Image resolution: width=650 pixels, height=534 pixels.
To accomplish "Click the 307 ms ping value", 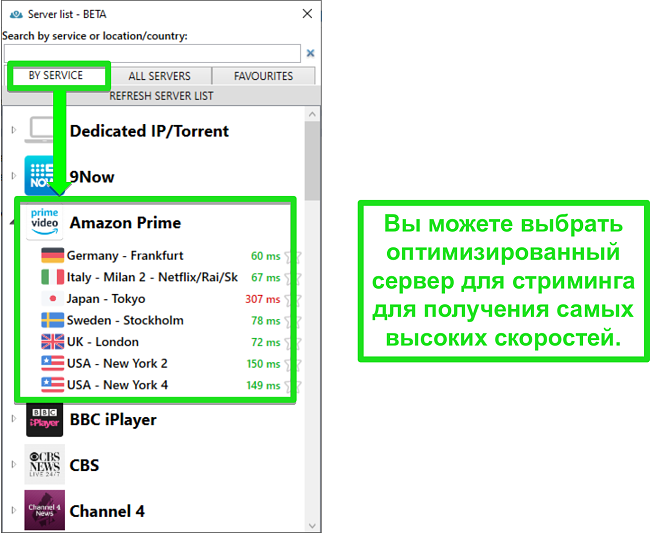I will coord(263,299).
